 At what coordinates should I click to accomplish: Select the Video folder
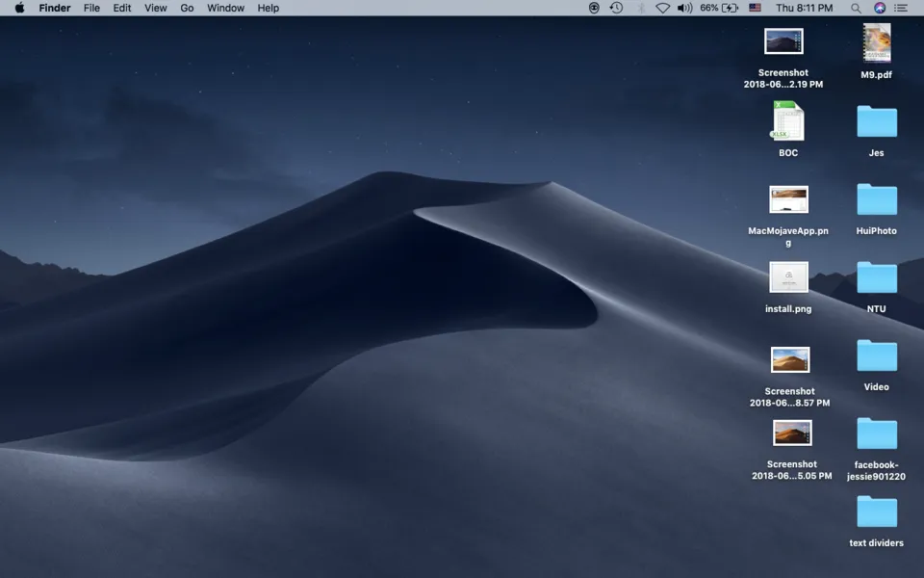876,355
